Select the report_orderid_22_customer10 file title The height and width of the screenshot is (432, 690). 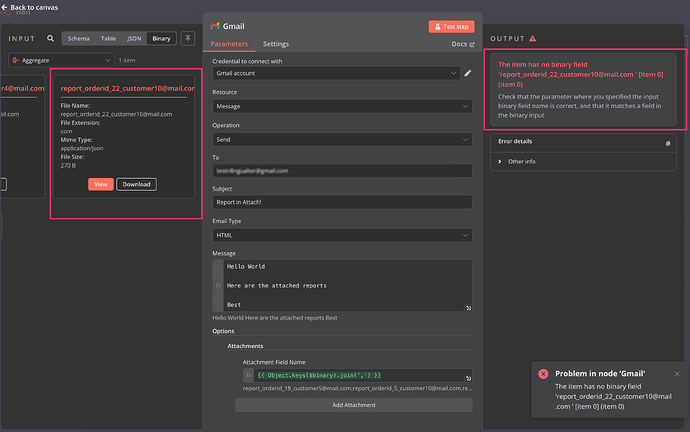click(128, 88)
